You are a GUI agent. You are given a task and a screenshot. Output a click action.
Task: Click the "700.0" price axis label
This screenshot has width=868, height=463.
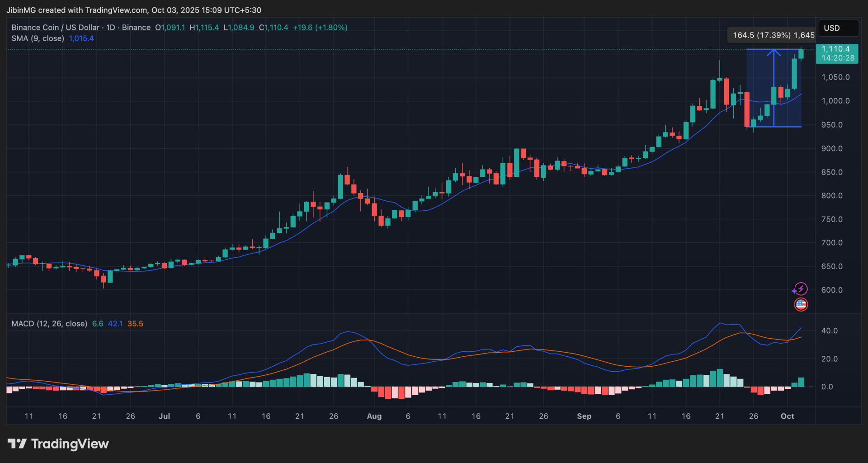pos(832,243)
